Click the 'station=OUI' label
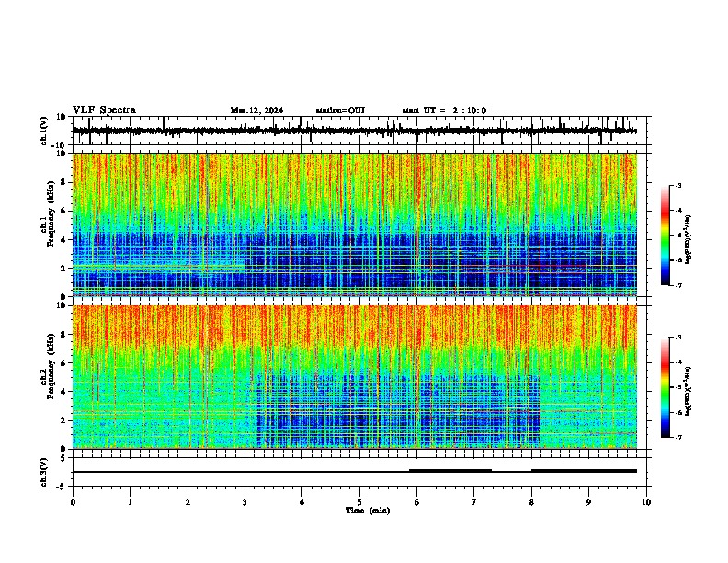 pos(340,110)
